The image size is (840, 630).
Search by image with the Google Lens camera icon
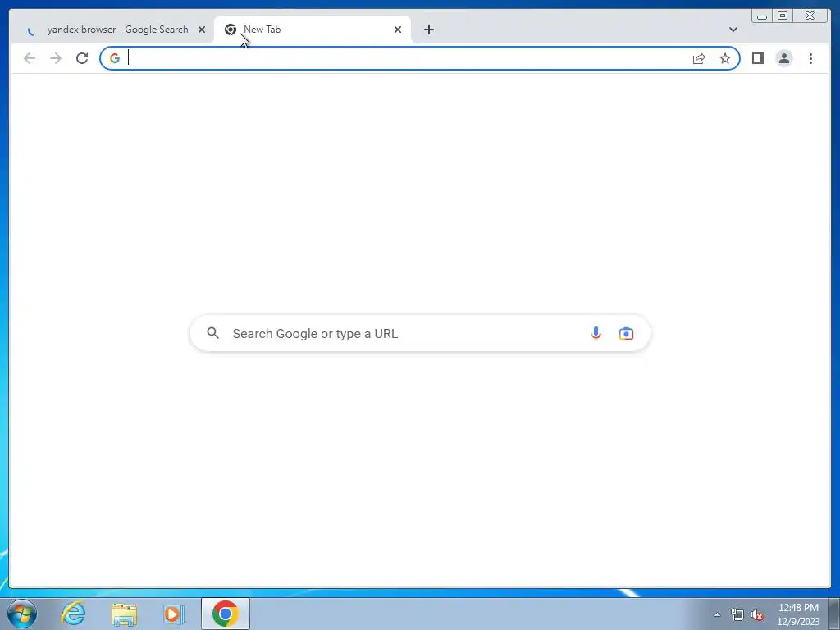[626, 333]
